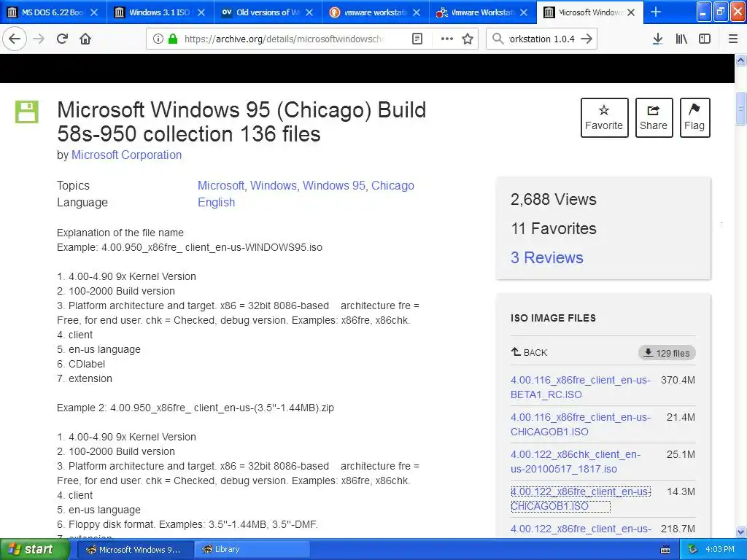Close the Old versions of Windows tab
Image resolution: width=747 pixels, height=560 pixels.
[309, 12]
